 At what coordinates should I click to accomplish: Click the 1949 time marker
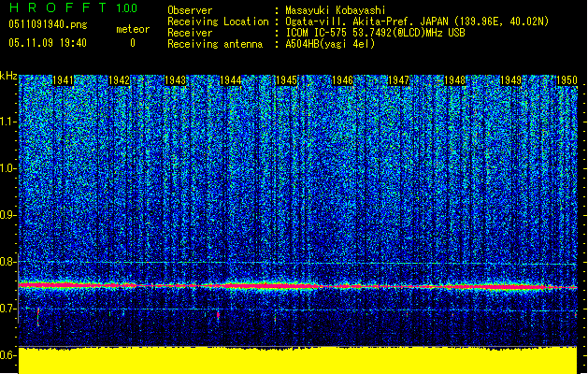(x=510, y=80)
